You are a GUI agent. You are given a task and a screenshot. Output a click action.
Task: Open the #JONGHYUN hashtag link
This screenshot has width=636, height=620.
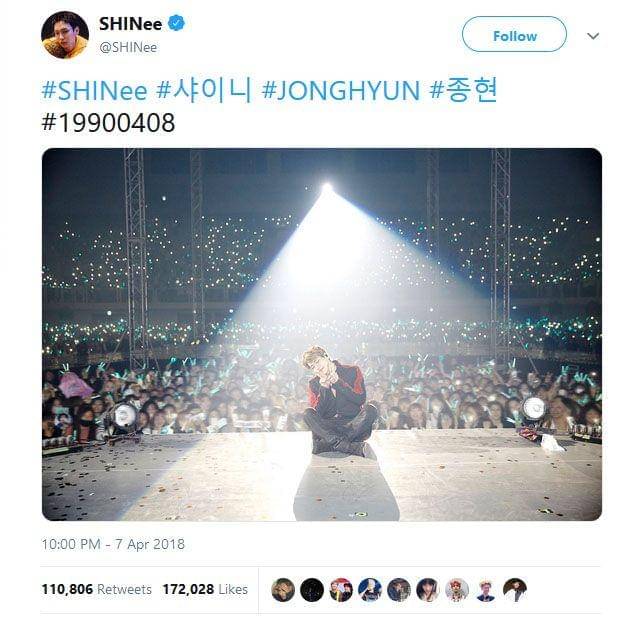[341, 90]
